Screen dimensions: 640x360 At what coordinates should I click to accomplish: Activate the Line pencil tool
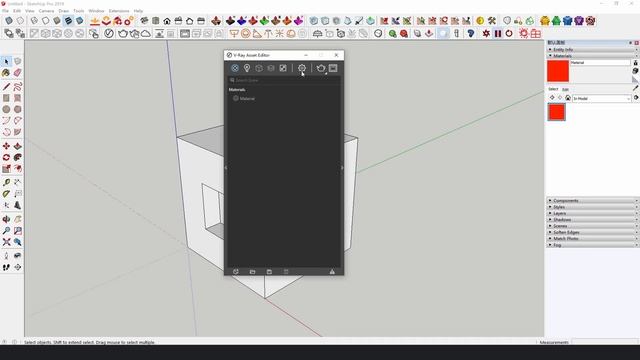(6, 87)
